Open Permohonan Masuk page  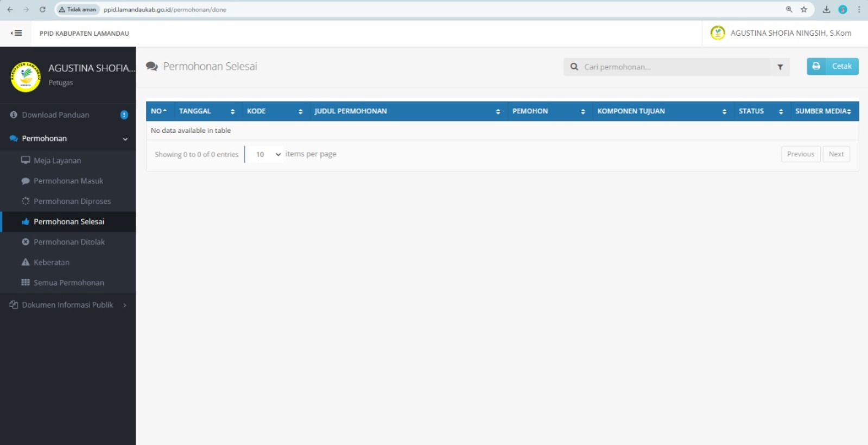[x=68, y=181]
